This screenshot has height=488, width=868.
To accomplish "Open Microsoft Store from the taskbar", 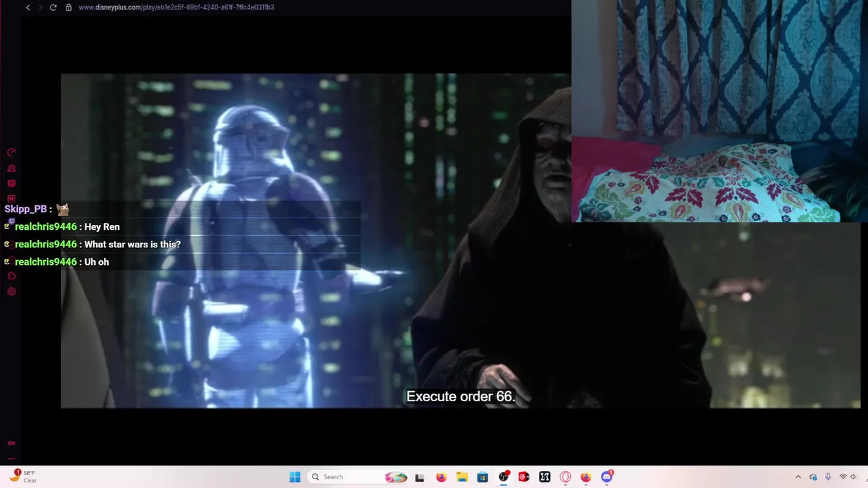I will (x=482, y=477).
